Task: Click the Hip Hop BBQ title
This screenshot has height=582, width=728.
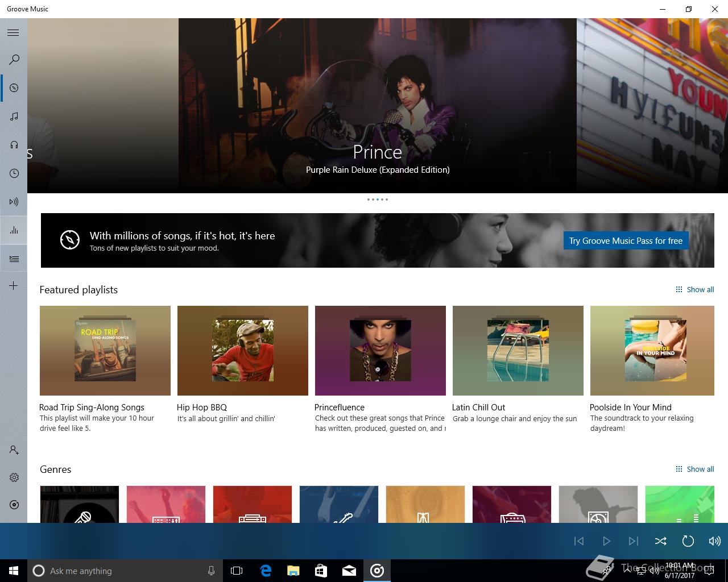Action: coord(202,407)
